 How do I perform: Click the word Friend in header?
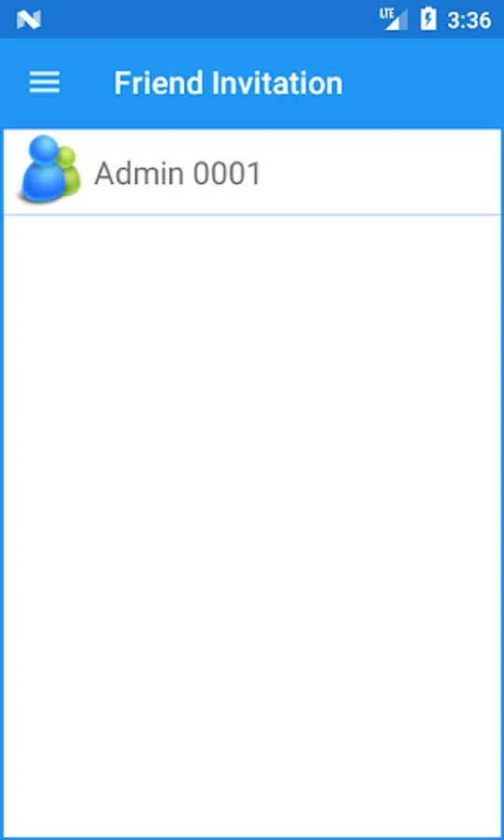coord(159,84)
